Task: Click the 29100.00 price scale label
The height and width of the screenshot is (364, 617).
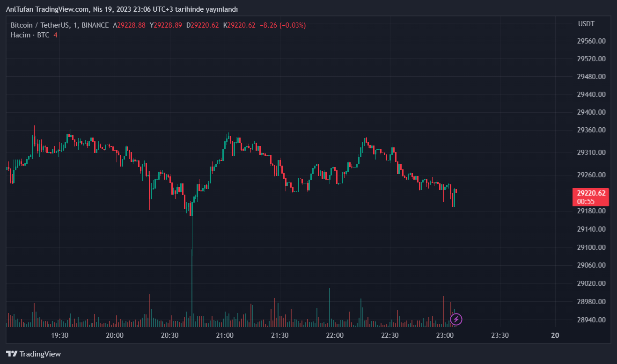Action: pos(592,248)
